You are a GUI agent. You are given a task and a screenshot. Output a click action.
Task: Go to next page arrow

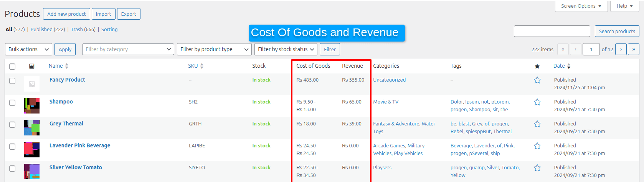point(621,49)
